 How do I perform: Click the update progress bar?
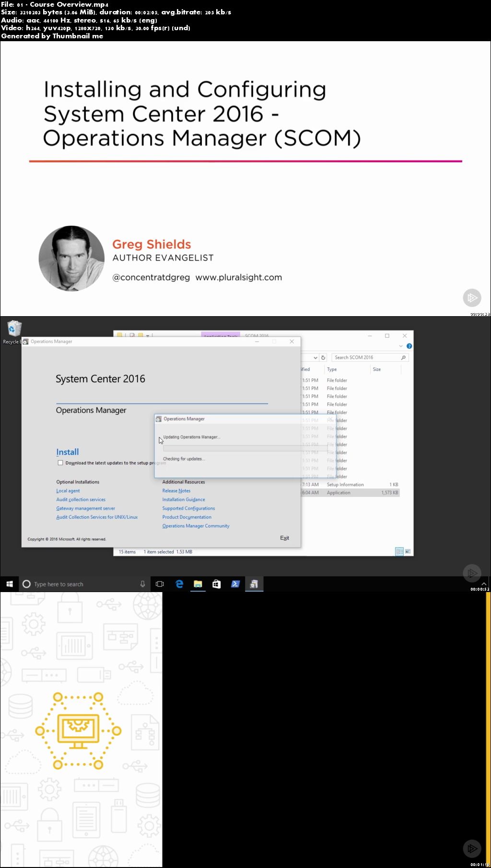click(245, 448)
